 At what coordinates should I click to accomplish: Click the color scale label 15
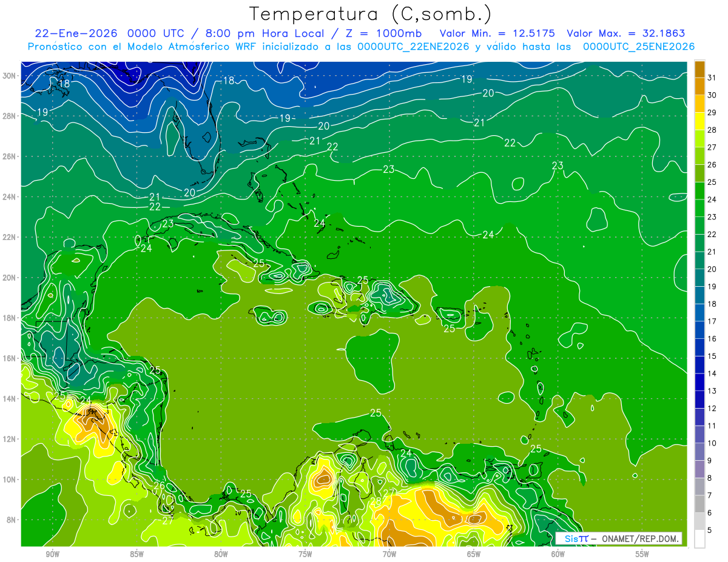712,356
